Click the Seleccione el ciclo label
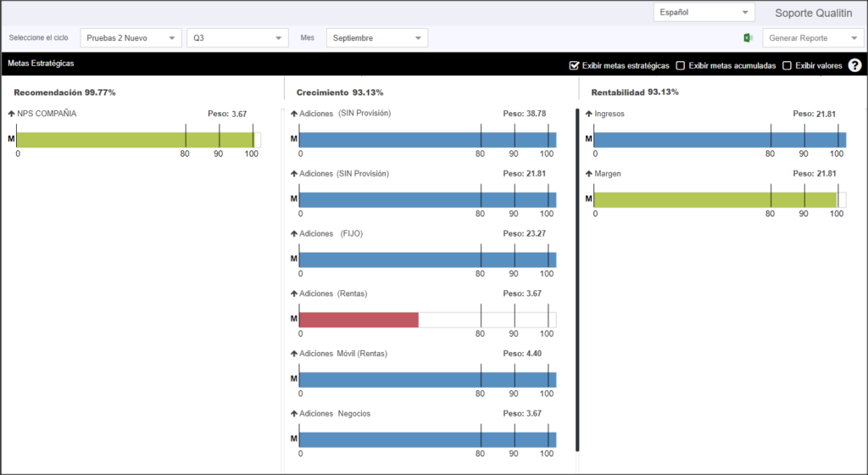 click(x=39, y=37)
